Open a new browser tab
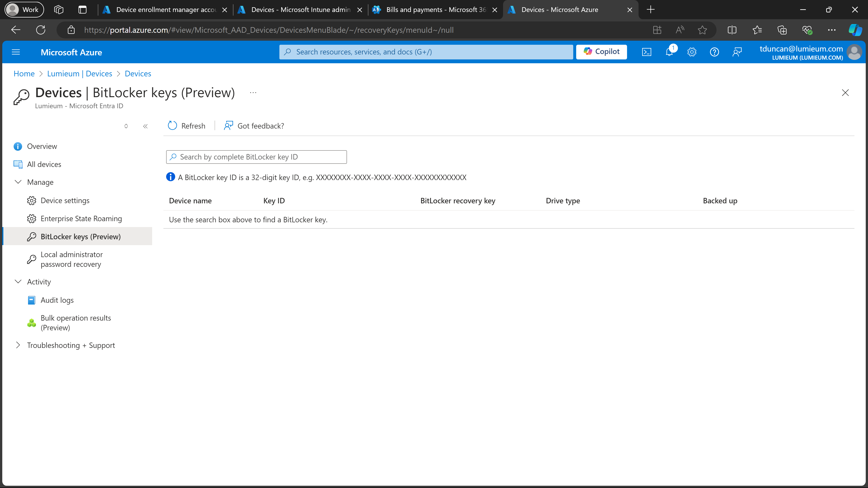868x488 pixels. [x=651, y=10]
